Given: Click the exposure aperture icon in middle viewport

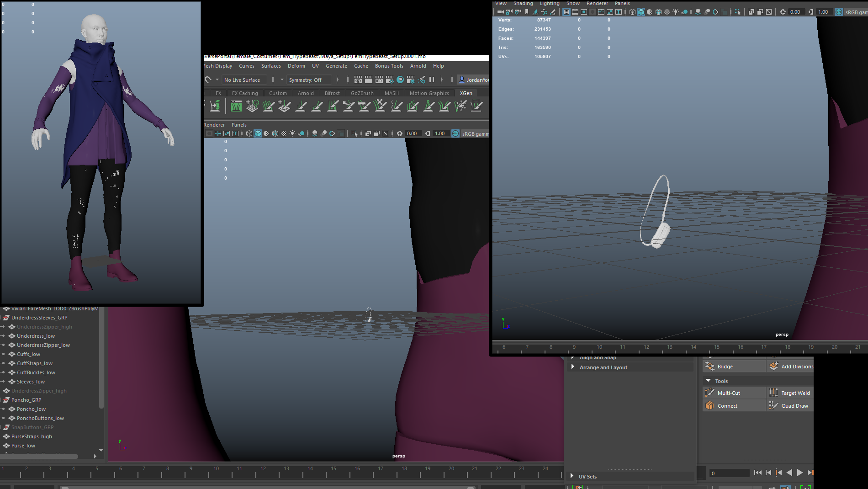Looking at the screenshot, I should (x=400, y=133).
